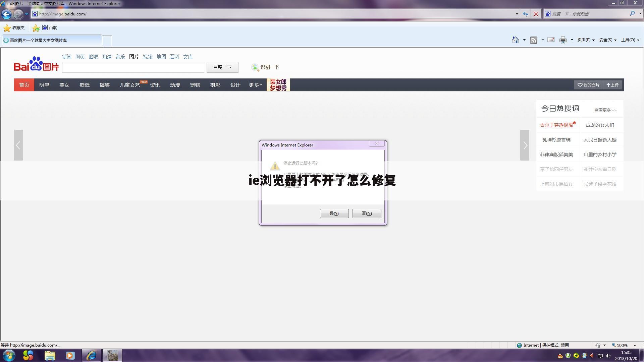Expand the Home button dropdown arrow
Screen dimensions: 644x362
pos(524,40)
